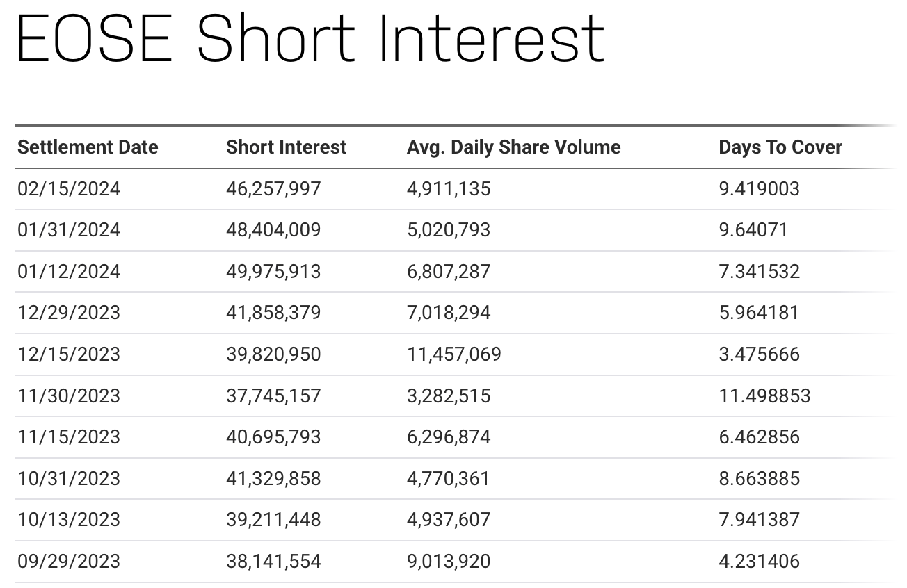This screenshot has height=588, width=907.
Task: Click the Settlement Date column header
Action: [88, 147]
